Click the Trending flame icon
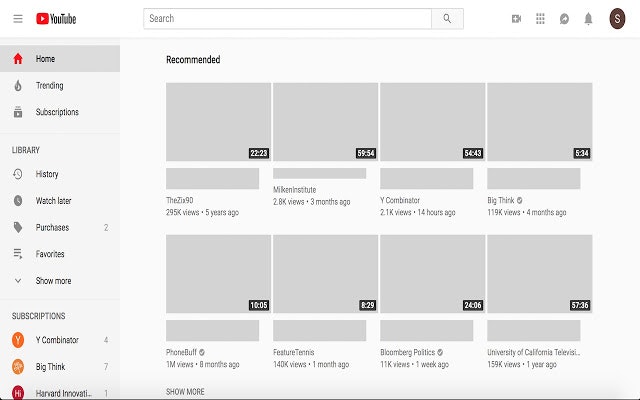The height and width of the screenshot is (400, 640). point(18,85)
